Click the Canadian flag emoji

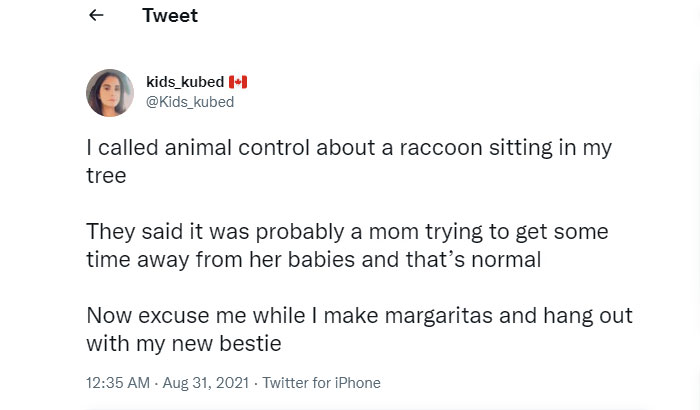(x=238, y=81)
